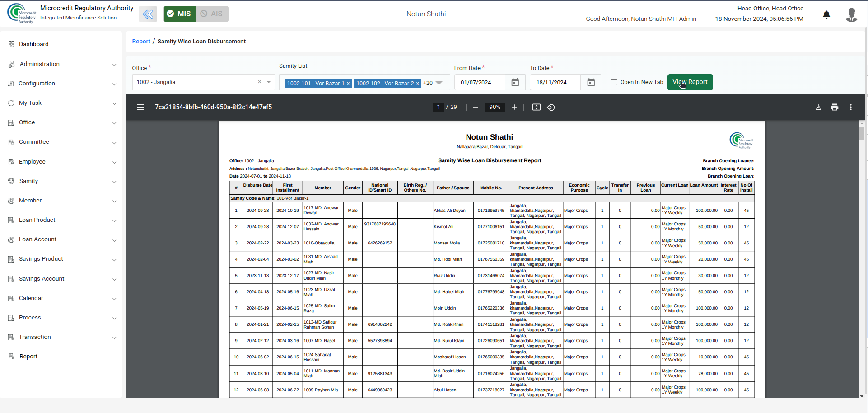
Task: Expand the Administration menu chevron
Action: tap(114, 65)
